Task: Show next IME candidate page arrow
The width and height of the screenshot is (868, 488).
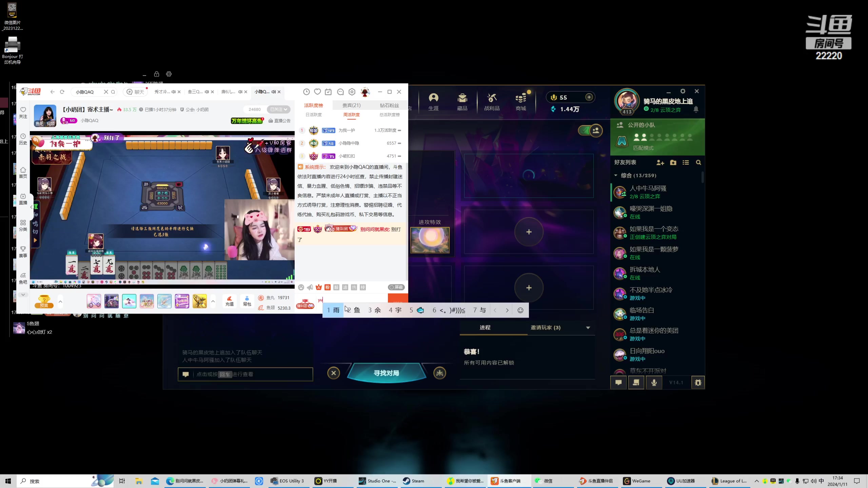Action: point(507,310)
